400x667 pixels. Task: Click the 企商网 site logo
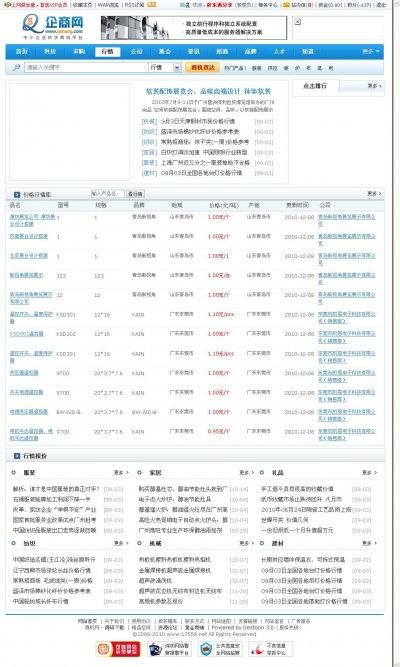tap(53, 27)
